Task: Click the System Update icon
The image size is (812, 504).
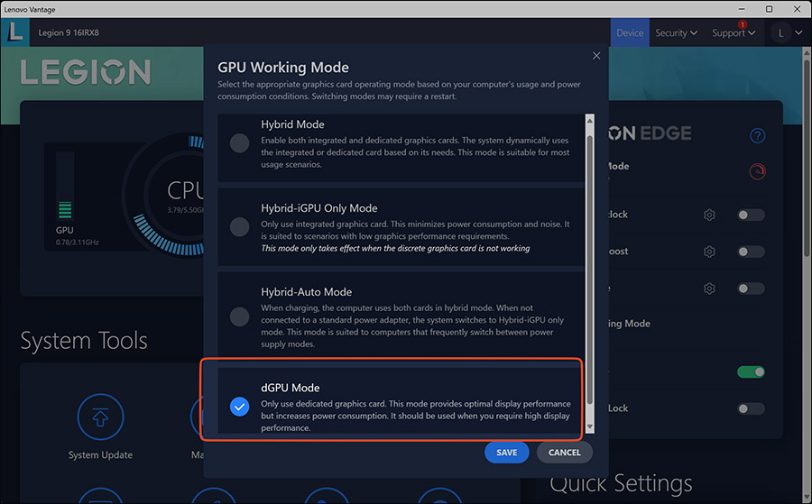Action: coord(100,417)
